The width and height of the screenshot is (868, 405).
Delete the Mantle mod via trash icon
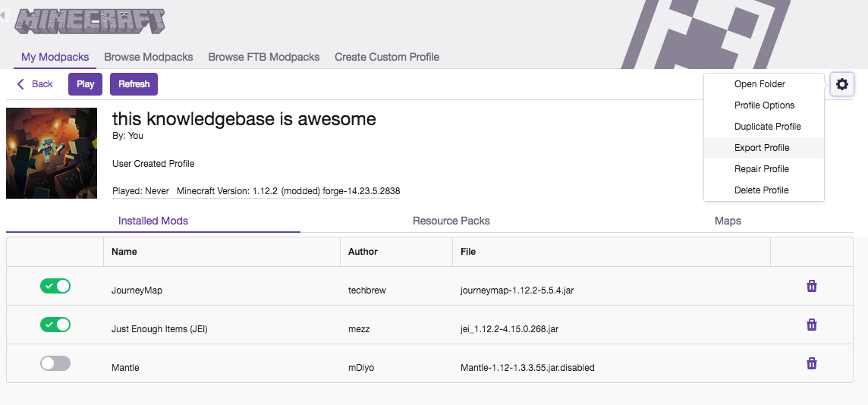coord(812,363)
